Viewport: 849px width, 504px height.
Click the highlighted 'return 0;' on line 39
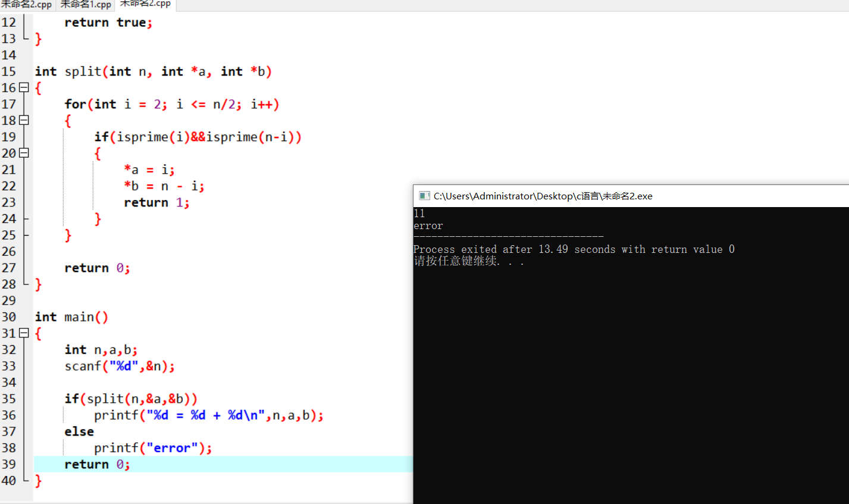98,465
